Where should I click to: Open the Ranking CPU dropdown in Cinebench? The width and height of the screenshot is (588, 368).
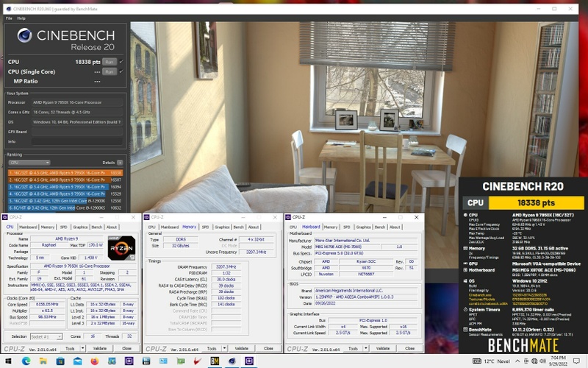pyautogui.click(x=29, y=163)
